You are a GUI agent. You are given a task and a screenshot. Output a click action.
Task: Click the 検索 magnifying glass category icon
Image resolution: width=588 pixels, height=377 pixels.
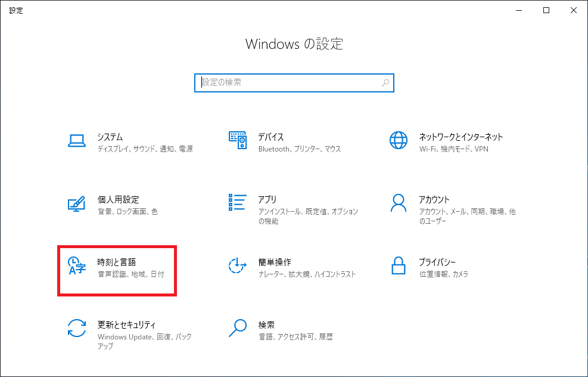[238, 328]
